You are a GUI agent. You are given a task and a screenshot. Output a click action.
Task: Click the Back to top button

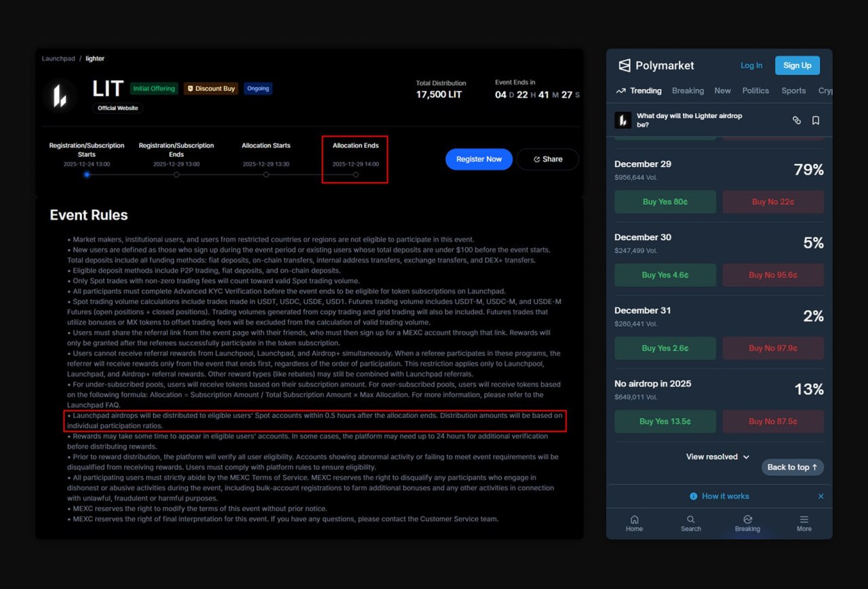792,468
